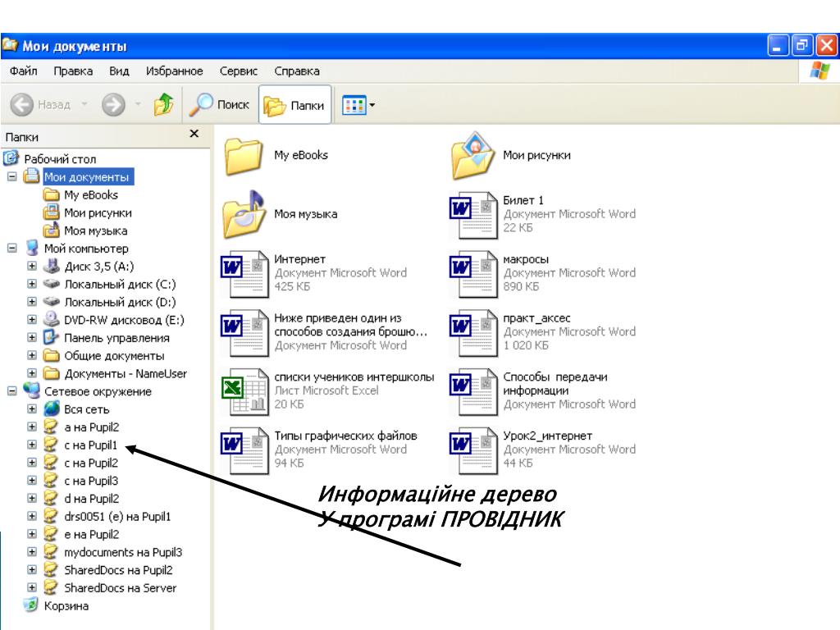Viewport: 840px width, 630px height.
Task: Select the макросы Word document icon
Action: point(473,274)
